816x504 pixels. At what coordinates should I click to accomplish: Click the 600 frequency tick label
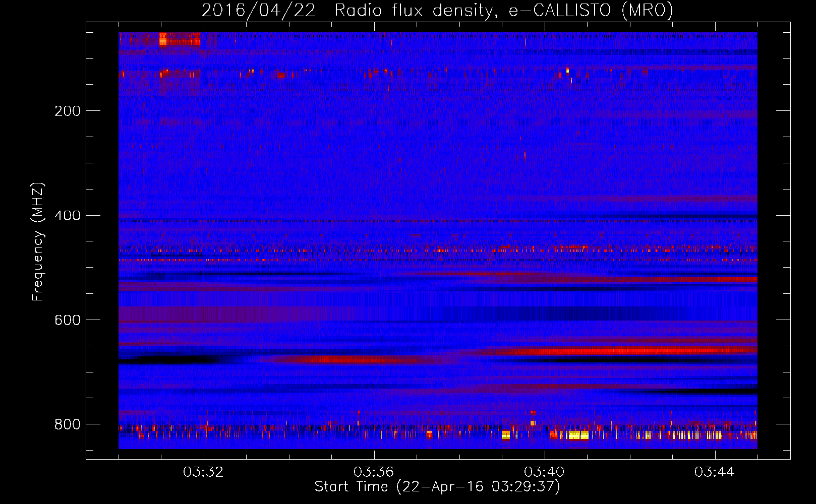(68, 320)
